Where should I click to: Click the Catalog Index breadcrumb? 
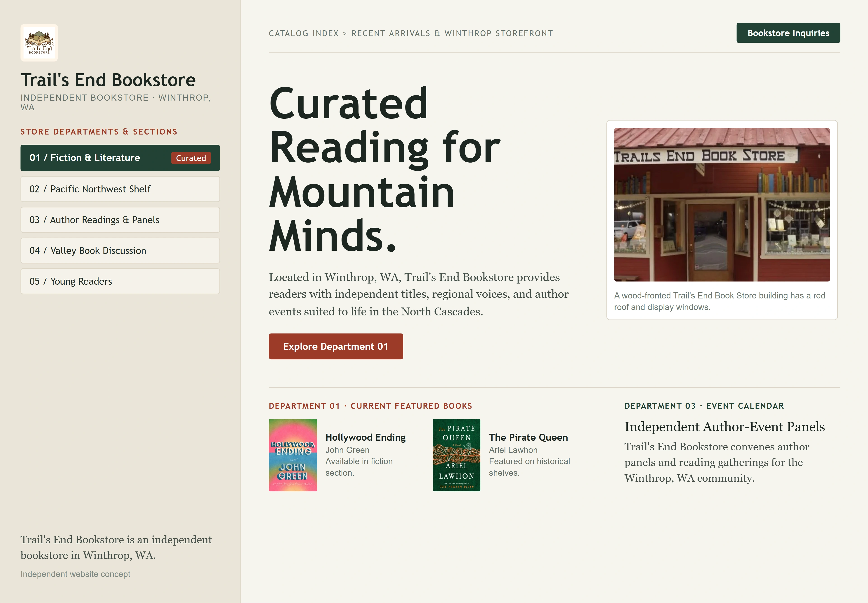(x=304, y=33)
